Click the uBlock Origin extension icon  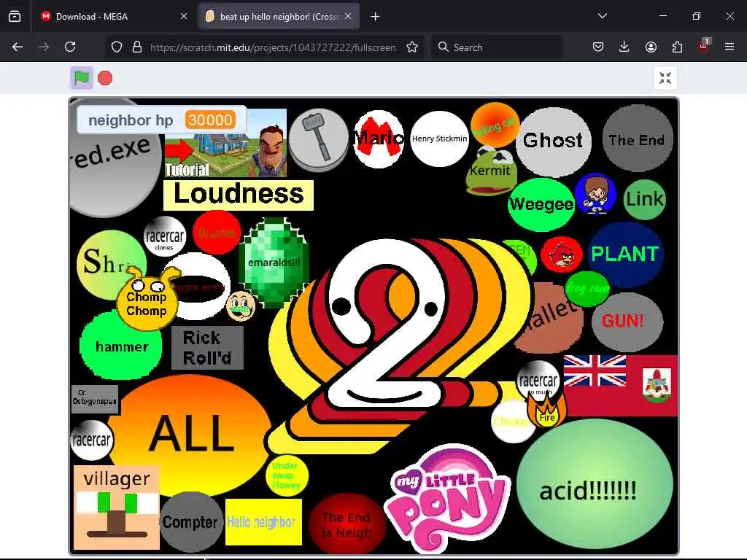703,46
